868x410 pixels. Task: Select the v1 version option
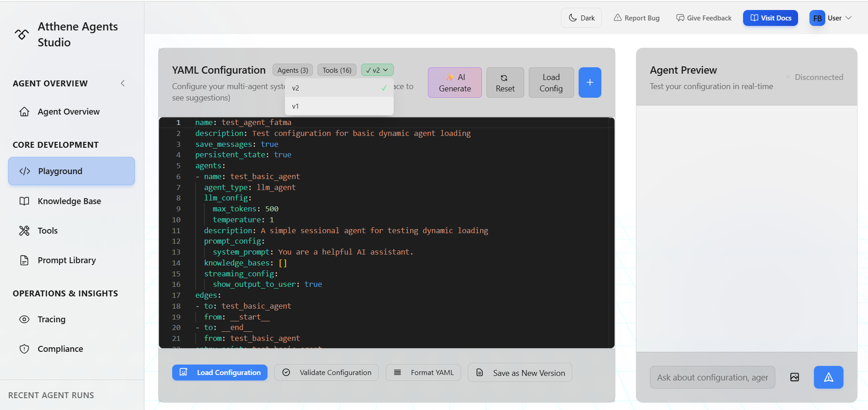(x=296, y=106)
